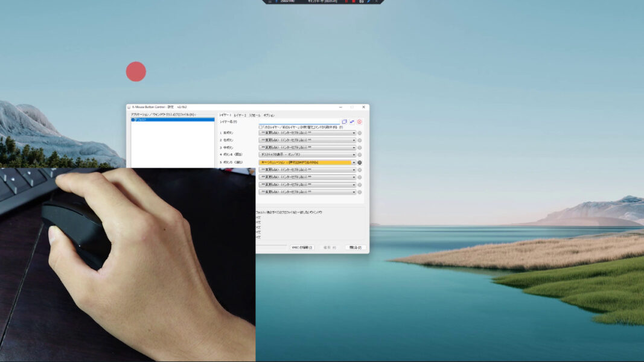Click the swap layer icon beside the layer name

352,121
